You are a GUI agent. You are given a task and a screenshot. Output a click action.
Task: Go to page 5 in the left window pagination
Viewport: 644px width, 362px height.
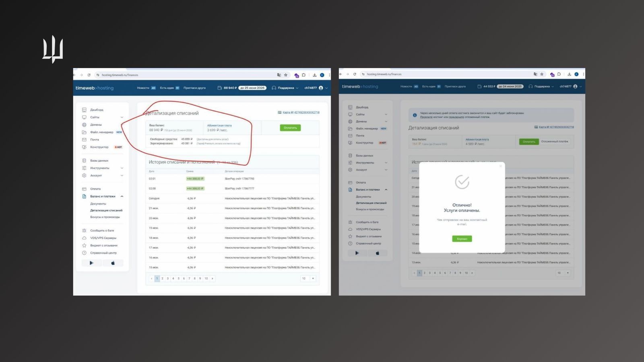coord(179,278)
